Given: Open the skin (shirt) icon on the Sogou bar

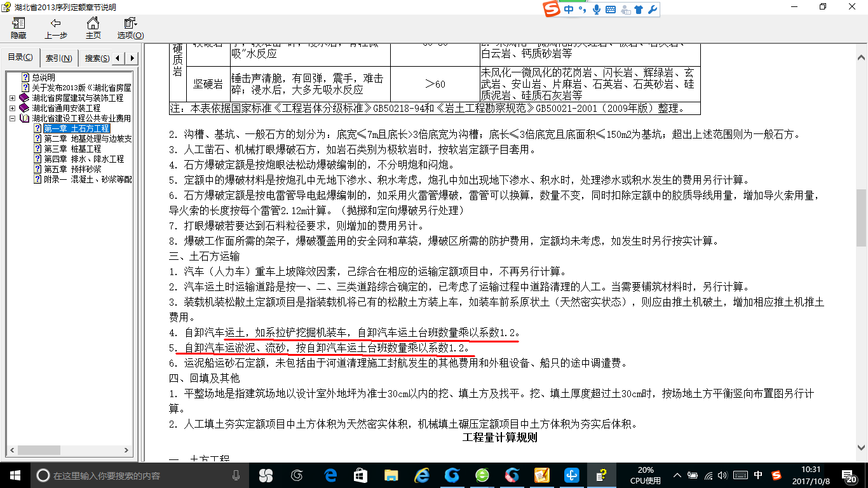Looking at the screenshot, I should tap(639, 10).
